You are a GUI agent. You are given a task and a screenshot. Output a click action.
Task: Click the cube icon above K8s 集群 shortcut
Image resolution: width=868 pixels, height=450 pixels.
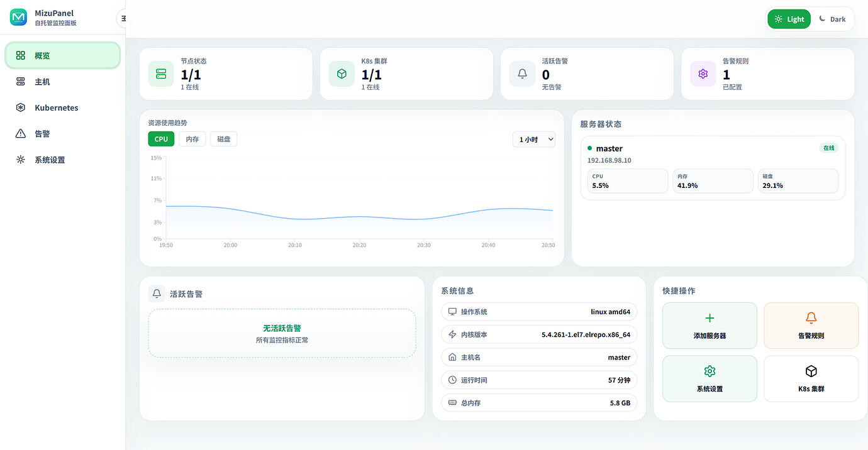point(811,371)
